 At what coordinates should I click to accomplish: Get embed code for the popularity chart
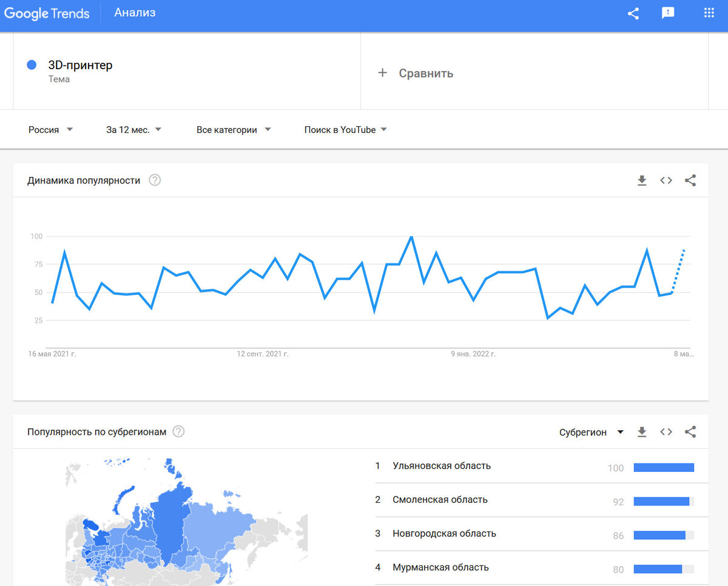[666, 180]
